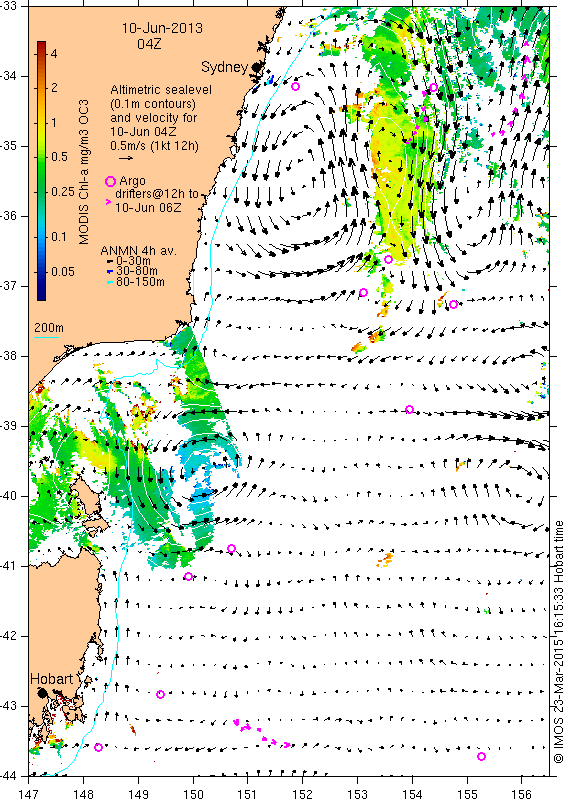
Task: Click the black Hobart city marker dot
Action: click(43, 693)
